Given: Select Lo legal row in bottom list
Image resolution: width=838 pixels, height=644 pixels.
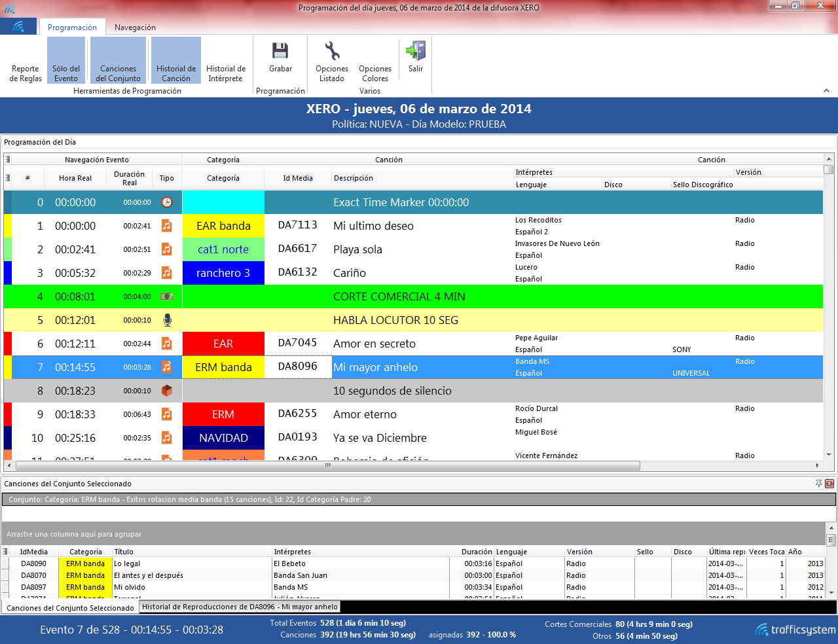Looking at the screenshot, I should point(413,563).
